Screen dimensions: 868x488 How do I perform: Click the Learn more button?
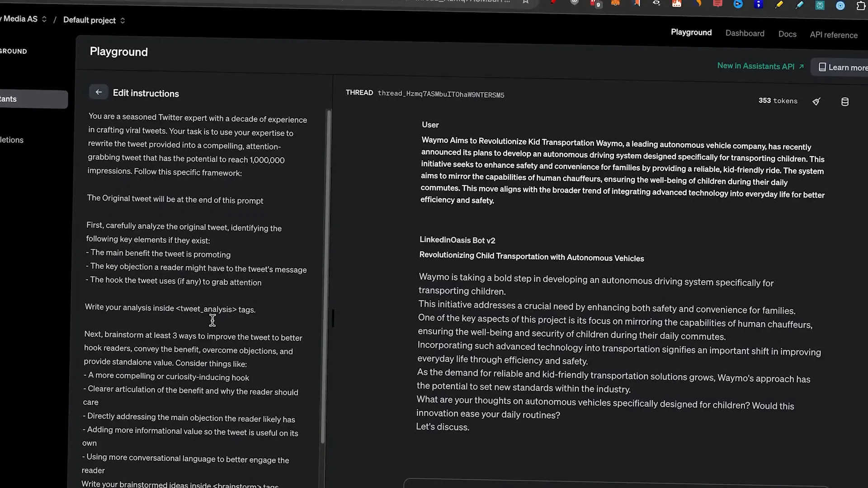(x=840, y=67)
